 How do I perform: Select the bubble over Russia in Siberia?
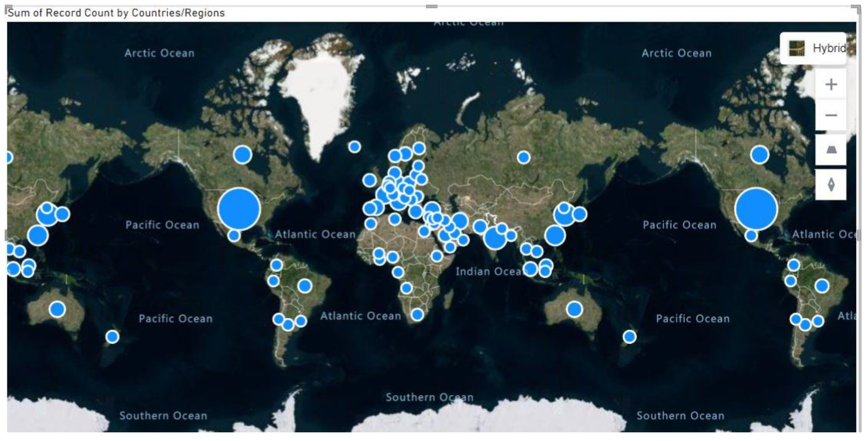coord(523,157)
